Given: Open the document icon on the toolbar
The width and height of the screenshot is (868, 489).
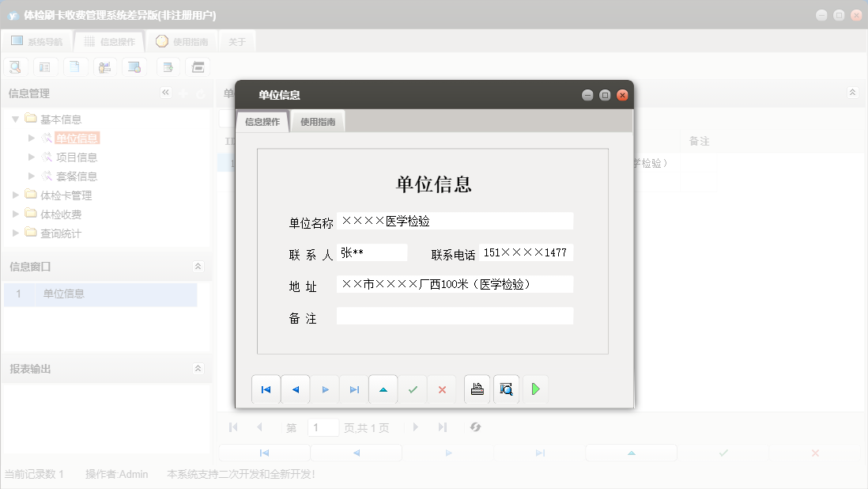Looking at the screenshot, I should [75, 66].
